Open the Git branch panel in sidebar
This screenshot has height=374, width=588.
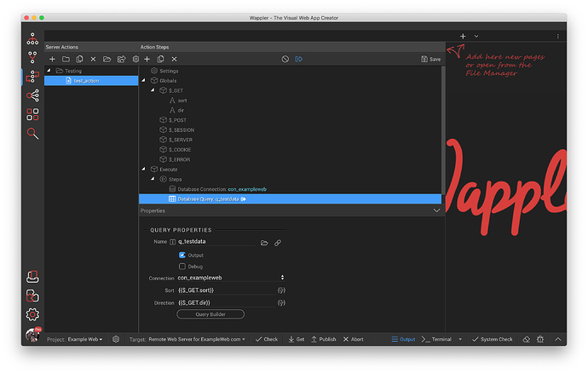click(32, 57)
